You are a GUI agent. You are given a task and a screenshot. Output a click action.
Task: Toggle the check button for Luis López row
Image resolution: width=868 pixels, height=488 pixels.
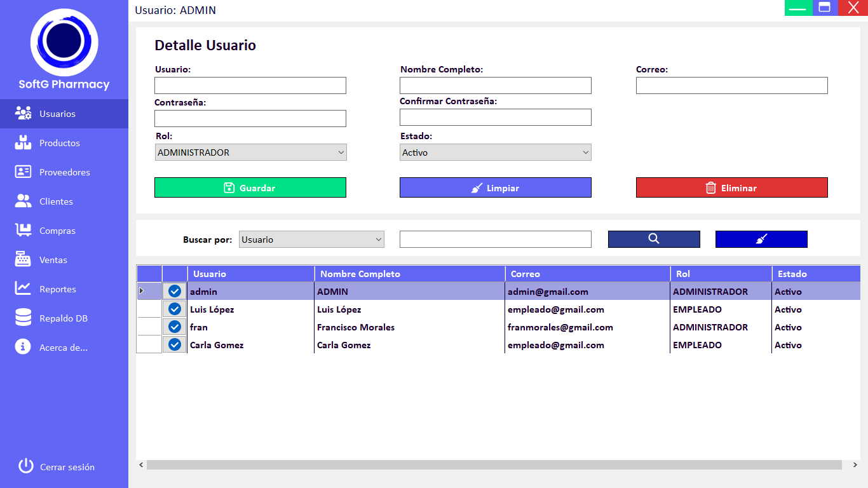(x=175, y=309)
